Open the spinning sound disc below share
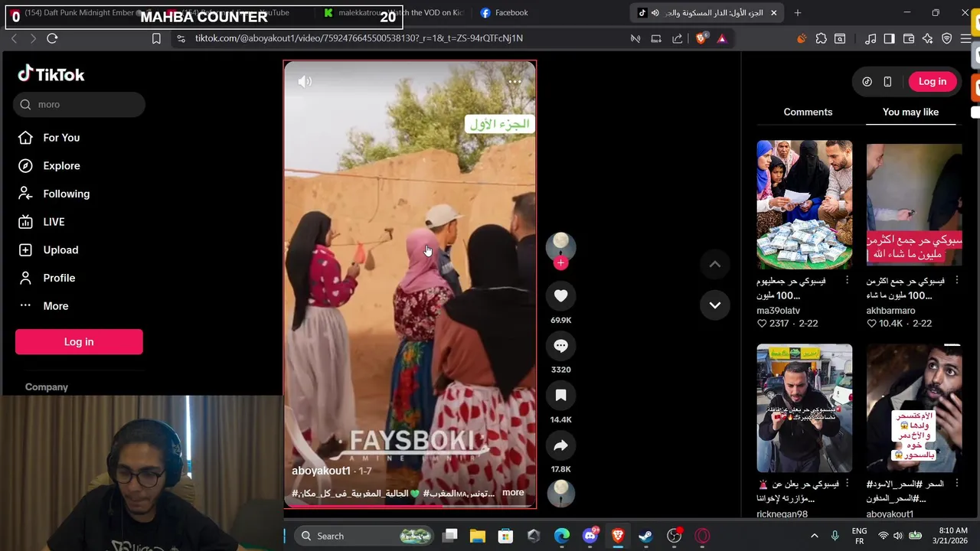Screen dimensions: 980x551 coord(560,493)
